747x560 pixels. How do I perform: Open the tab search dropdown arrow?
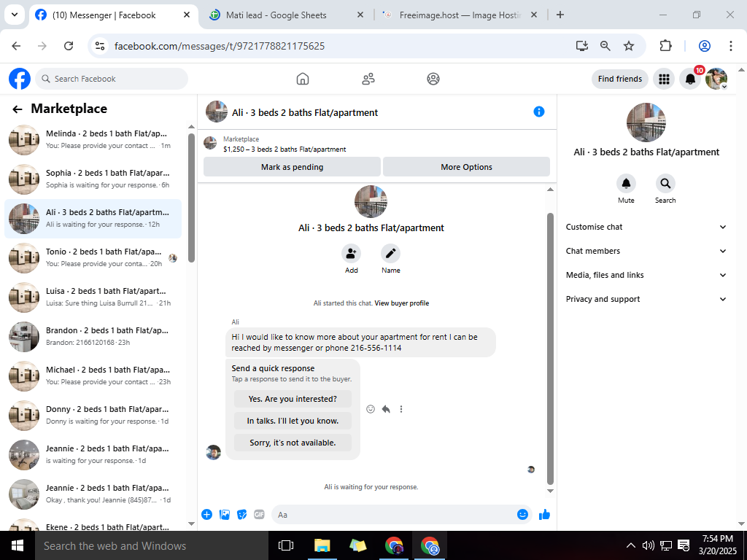click(15, 15)
